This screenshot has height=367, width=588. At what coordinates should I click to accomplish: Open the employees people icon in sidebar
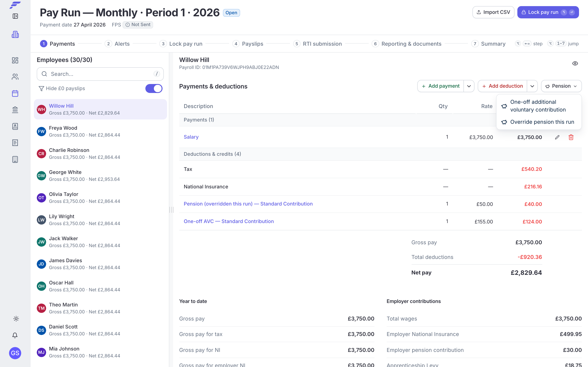click(x=15, y=77)
